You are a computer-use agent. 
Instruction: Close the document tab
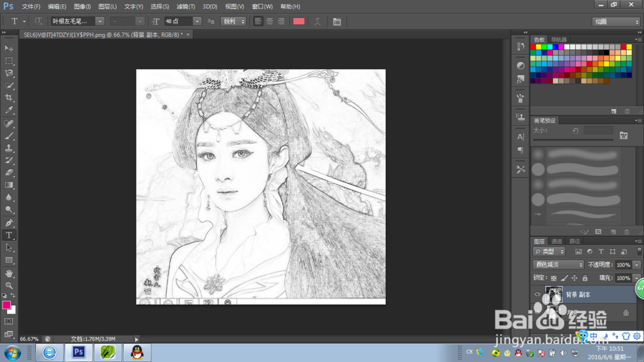[x=188, y=35]
